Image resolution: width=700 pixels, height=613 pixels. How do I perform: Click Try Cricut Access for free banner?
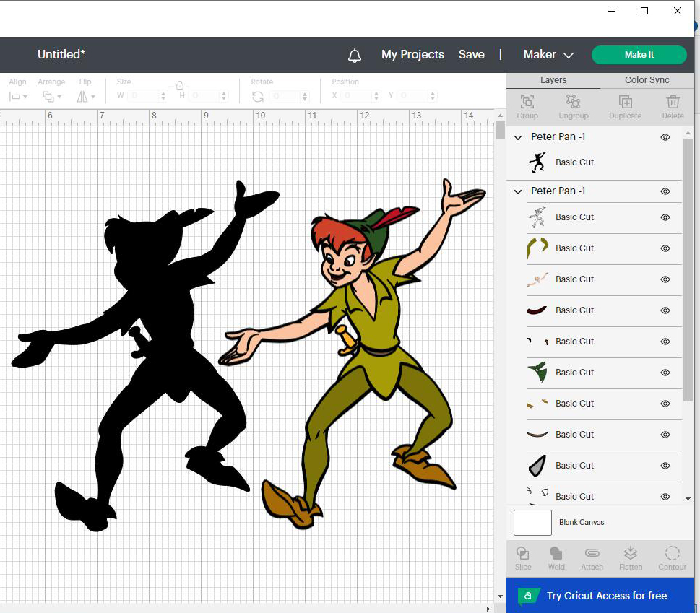point(600,595)
